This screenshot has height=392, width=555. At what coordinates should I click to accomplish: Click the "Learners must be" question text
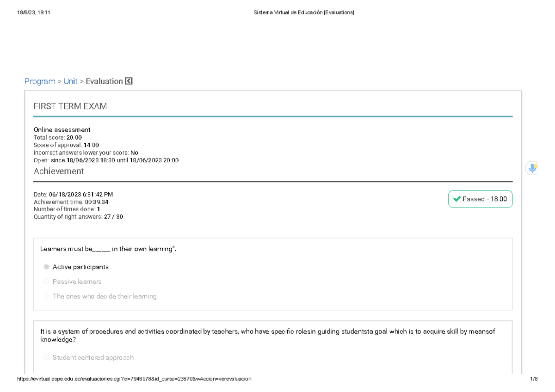pyautogui.click(x=108, y=249)
